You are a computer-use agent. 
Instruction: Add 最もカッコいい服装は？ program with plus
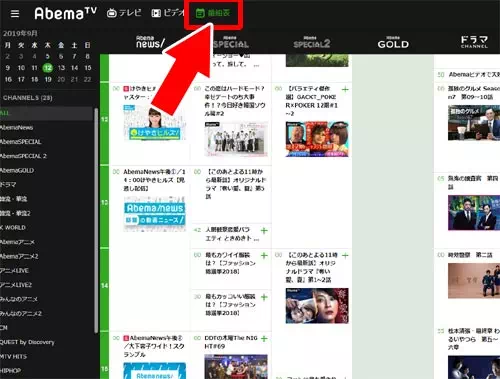pyautogui.click(x=264, y=297)
